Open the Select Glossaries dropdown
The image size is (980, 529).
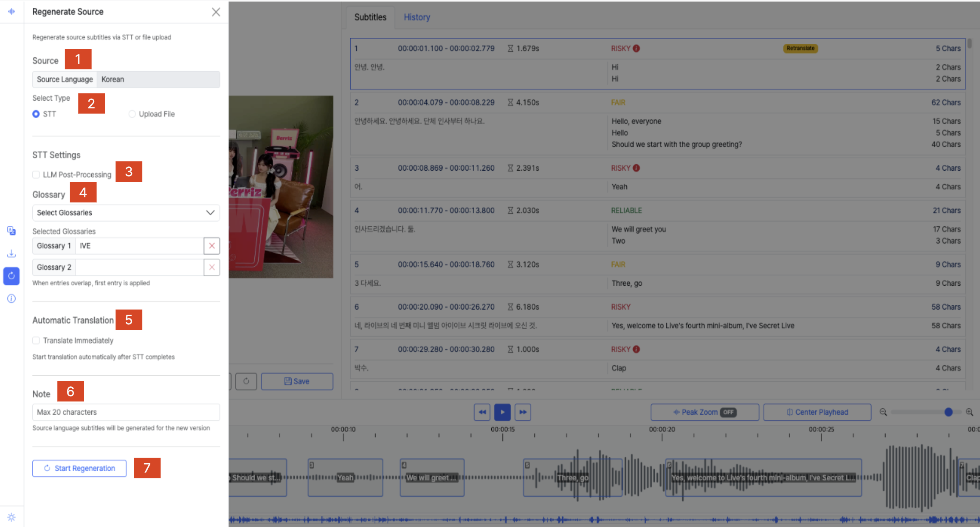click(x=126, y=213)
